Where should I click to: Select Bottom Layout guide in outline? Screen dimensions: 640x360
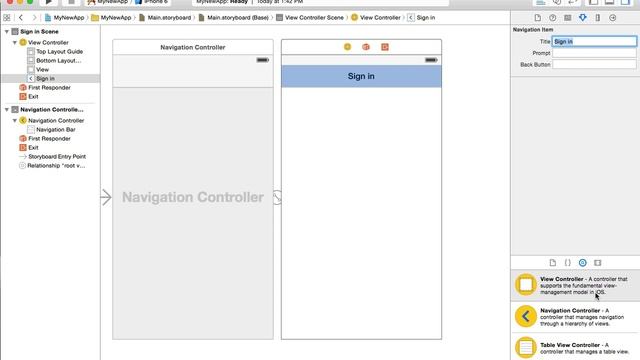coord(54,60)
